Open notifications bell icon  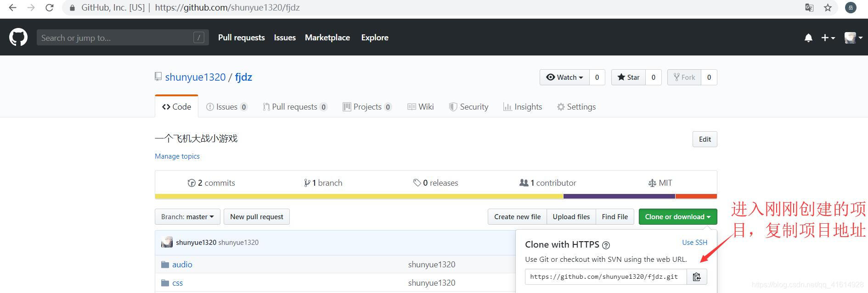click(808, 38)
